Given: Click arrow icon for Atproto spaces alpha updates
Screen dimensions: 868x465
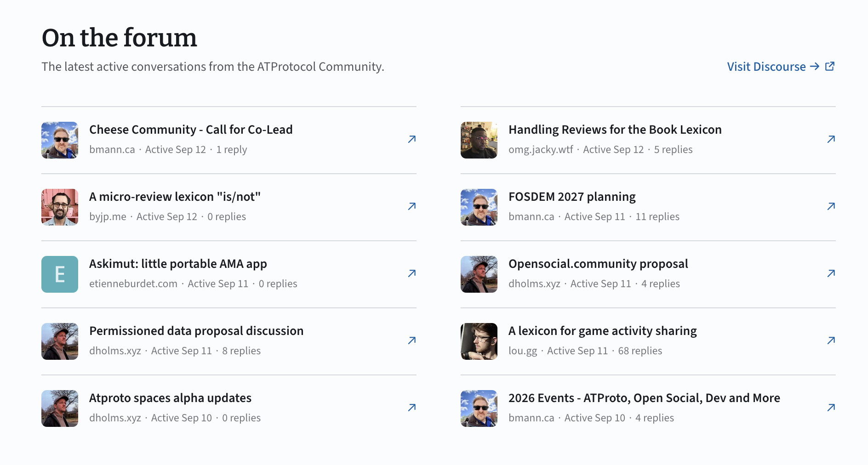Looking at the screenshot, I should point(412,408).
